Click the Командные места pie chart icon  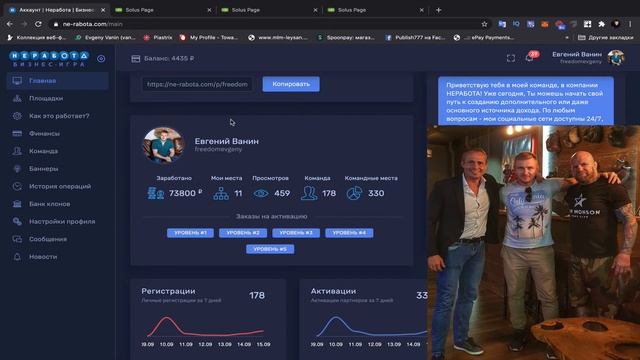tap(354, 193)
